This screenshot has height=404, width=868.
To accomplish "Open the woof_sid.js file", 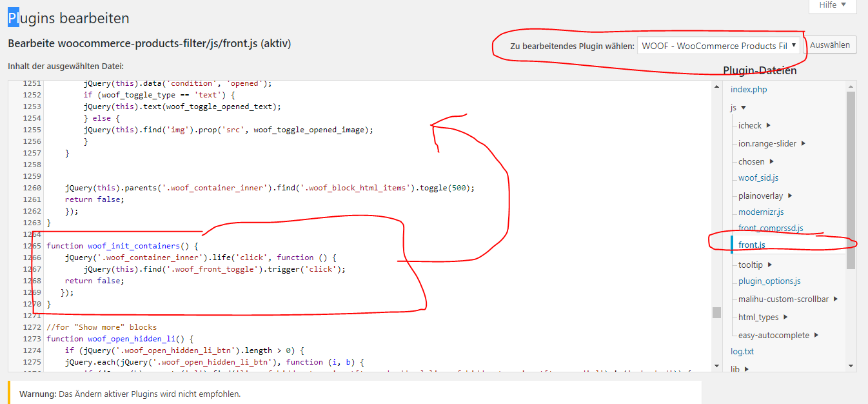I will tap(758, 178).
